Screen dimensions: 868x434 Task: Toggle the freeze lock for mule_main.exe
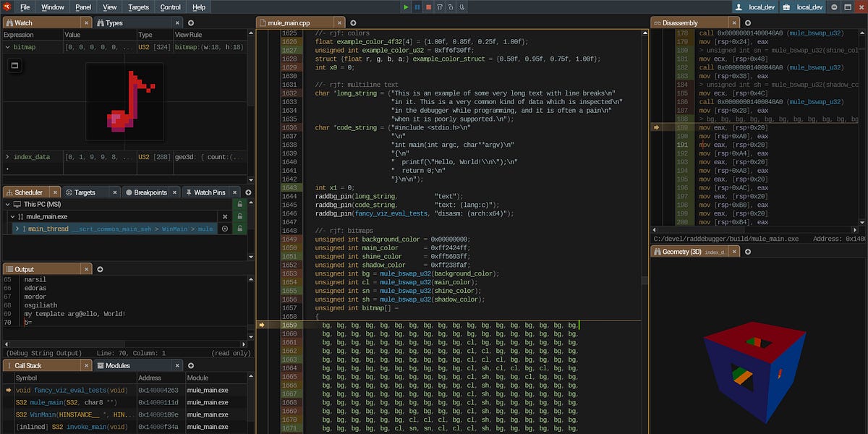pos(240,216)
